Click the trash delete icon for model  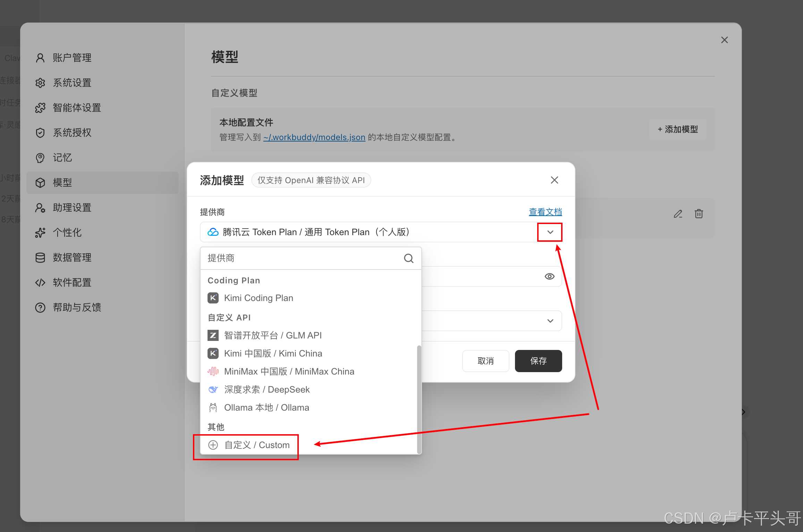[699, 214]
